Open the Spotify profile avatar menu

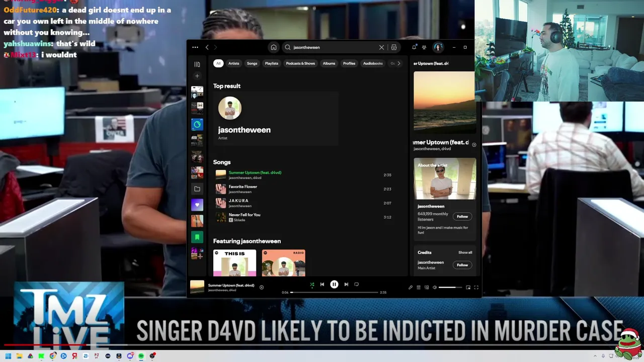(x=438, y=47)
